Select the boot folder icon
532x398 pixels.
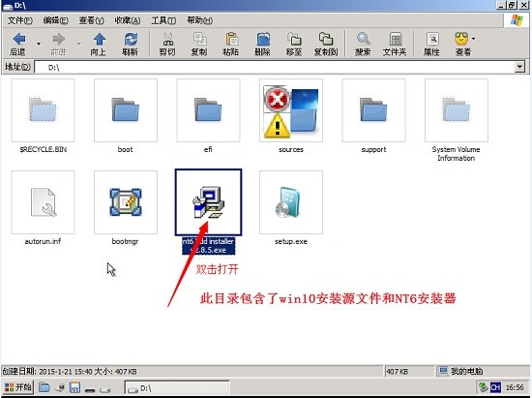(x=126, y=110)
